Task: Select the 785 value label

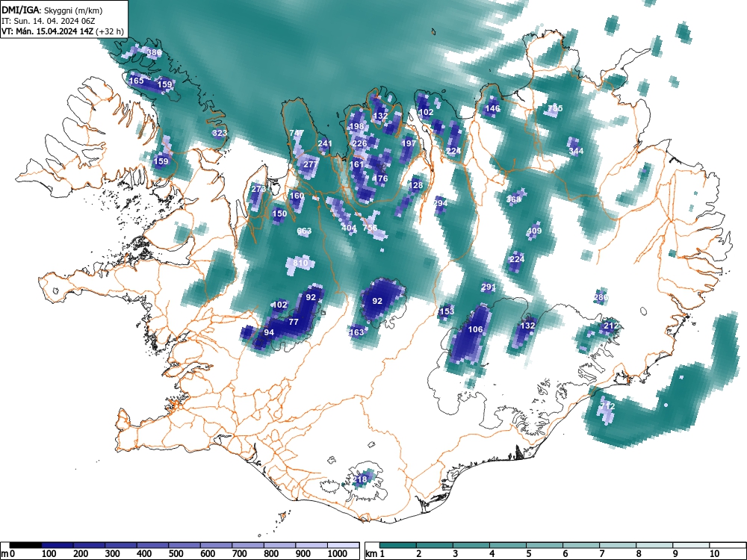Action: pos(555,108)
